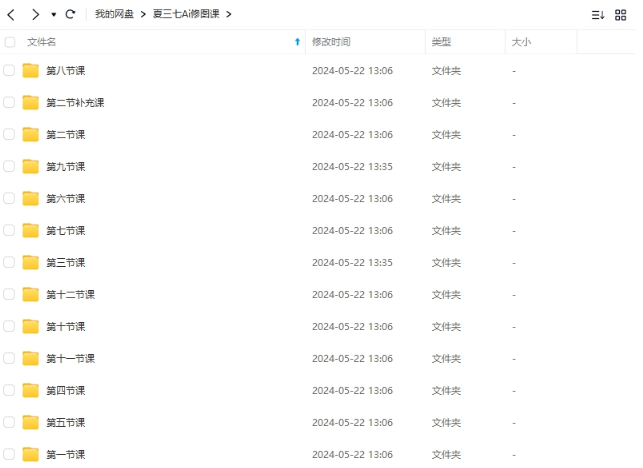Click the 第七节课 folder icon
This screenshot has height=468, width=643.
pos(30,231)
